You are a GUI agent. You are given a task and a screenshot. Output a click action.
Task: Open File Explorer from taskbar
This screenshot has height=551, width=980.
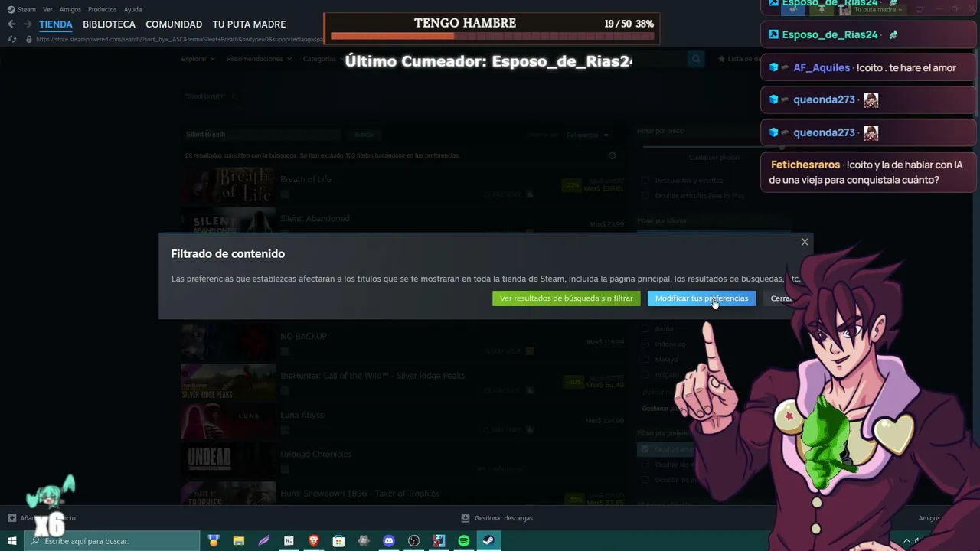click(x=239, y=541)
